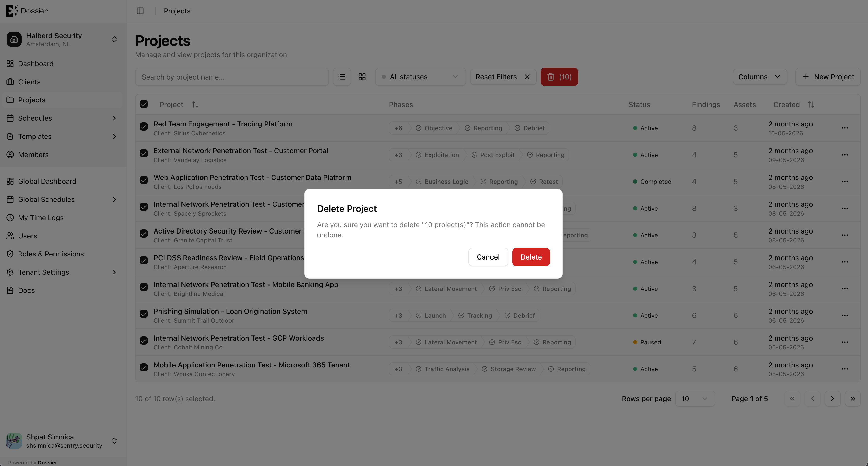Image resolution: width=868 pixels, height=466 pixels.
Task: Sort by Created date arrows
Action: [x=811, y=105]
